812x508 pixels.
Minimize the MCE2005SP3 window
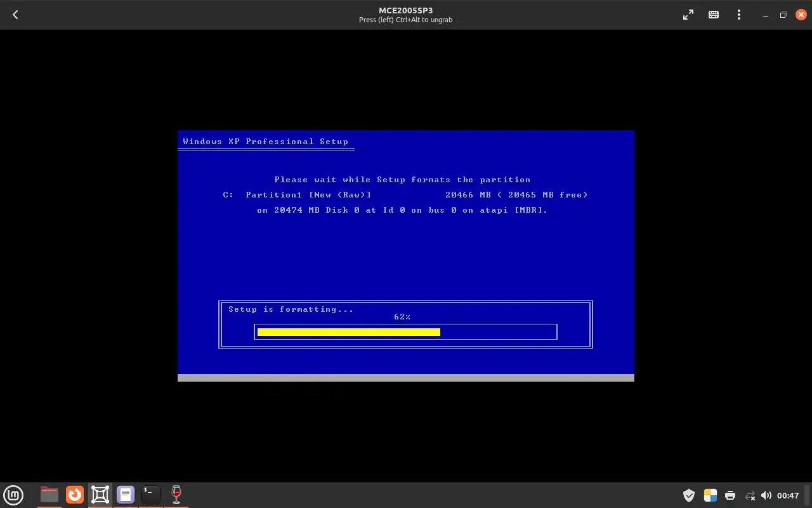[767, 15]
